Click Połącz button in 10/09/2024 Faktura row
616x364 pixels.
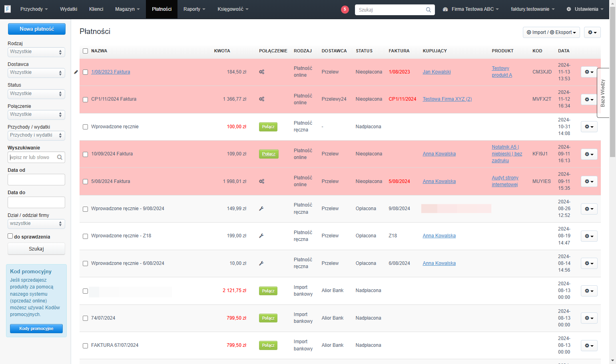coord(269,154)
